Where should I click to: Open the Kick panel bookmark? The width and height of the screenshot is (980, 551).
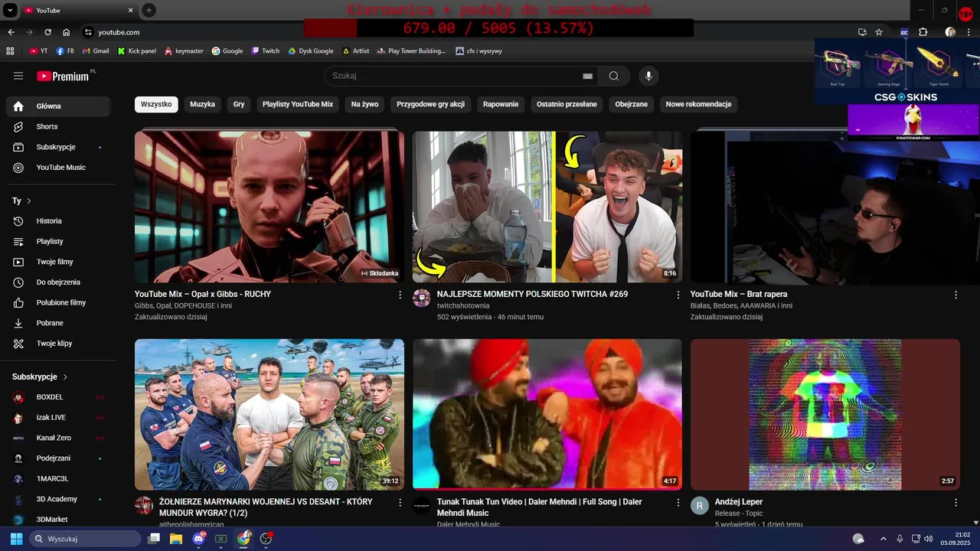(137, 51)
